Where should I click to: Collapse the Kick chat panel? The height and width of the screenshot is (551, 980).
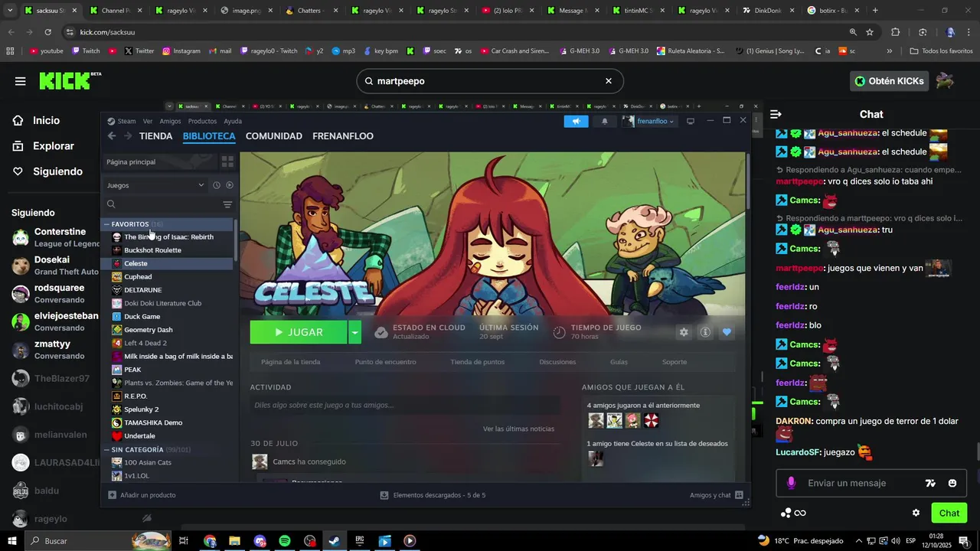[776, 114]
